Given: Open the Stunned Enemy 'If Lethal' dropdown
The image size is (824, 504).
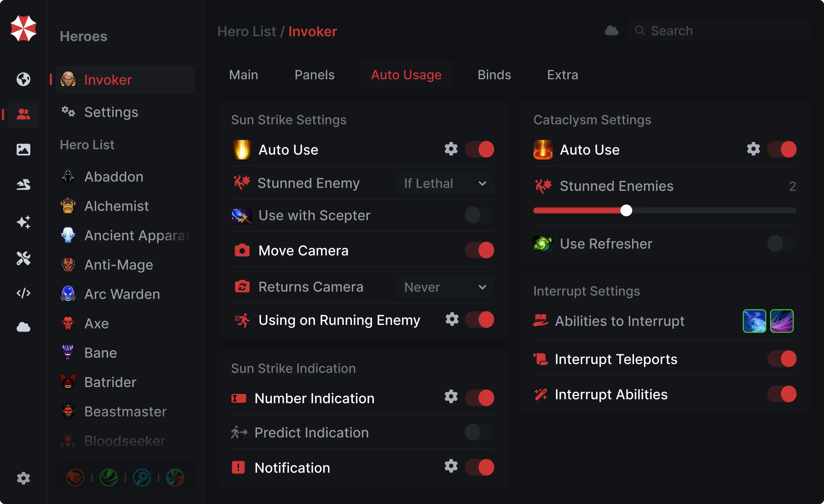Looking at the screenshot, I should [x=445, y=183].
